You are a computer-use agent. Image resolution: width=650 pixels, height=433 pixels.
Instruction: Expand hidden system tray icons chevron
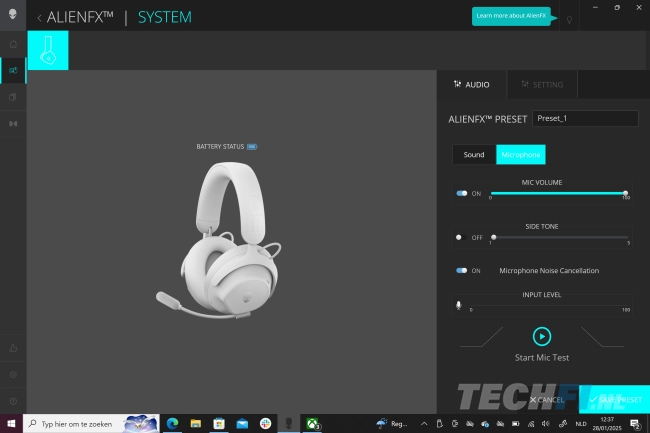pos(424,423)
